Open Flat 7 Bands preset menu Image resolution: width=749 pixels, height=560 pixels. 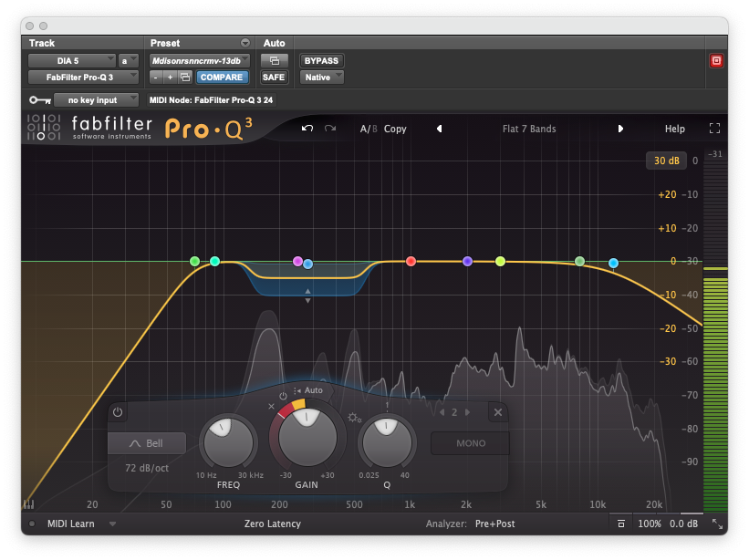pyautogui.click(x=529, y=129)
